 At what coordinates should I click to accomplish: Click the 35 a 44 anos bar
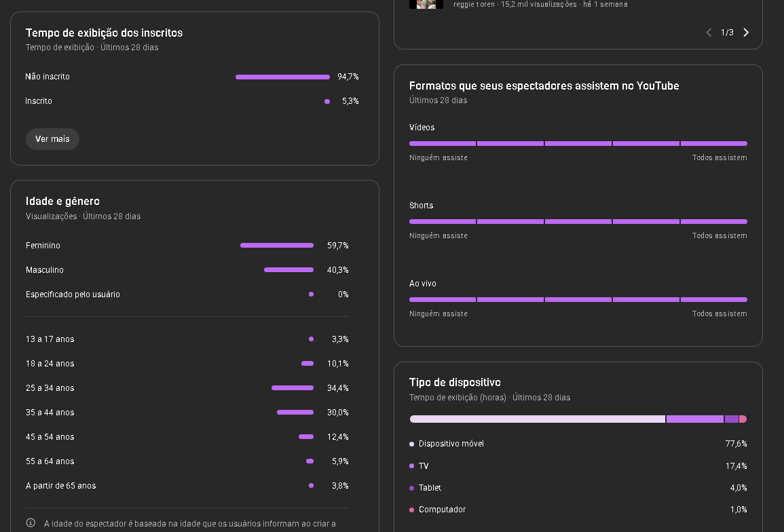pyautogui.click(x=295, y=413)
